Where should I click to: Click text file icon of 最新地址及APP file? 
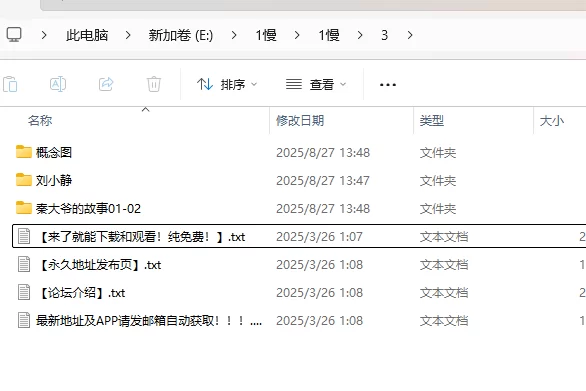24,320
